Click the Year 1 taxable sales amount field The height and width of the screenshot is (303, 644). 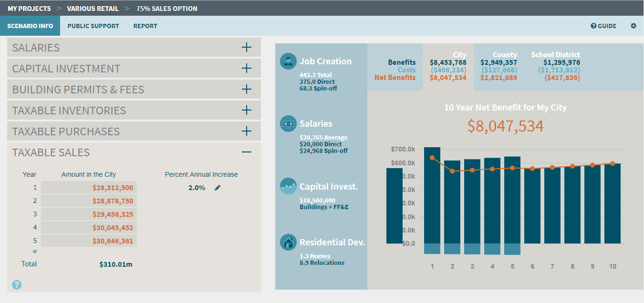coord(89,188)
